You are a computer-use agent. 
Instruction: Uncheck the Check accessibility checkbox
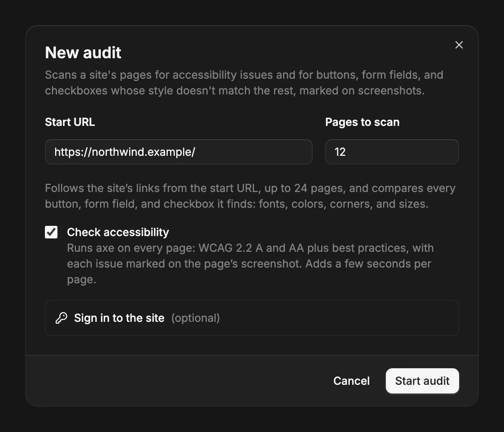coord(51,232)
